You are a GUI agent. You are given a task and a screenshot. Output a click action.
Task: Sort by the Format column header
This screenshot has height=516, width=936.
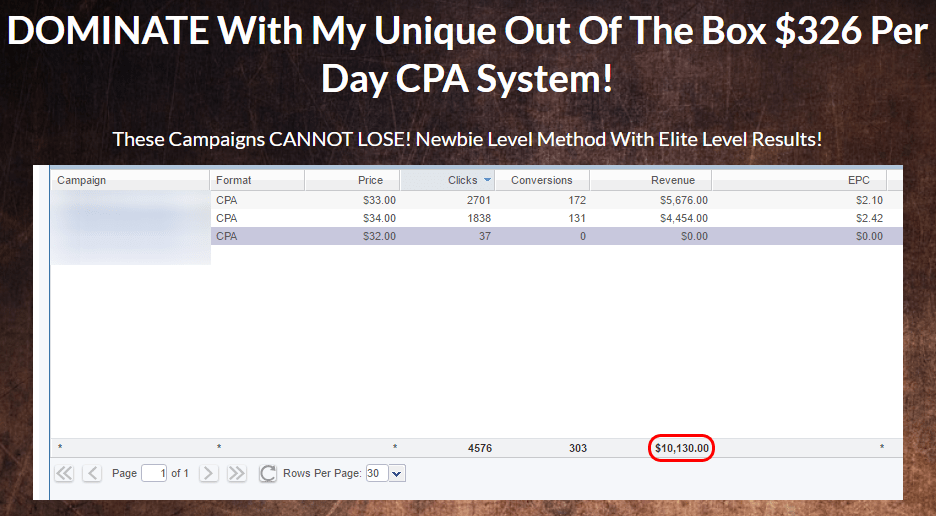(257, 180)
